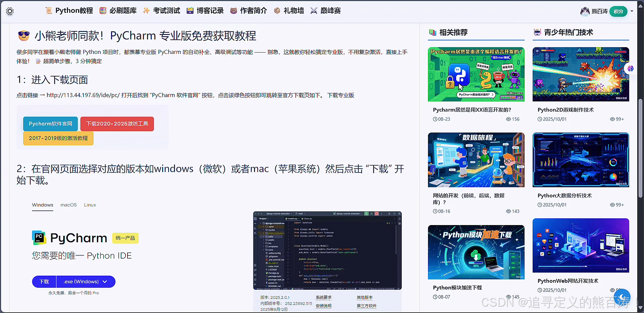644x313 pixels.
Task: Click the Pycharm软件官网 button
Action: click(x=50, y=124)
